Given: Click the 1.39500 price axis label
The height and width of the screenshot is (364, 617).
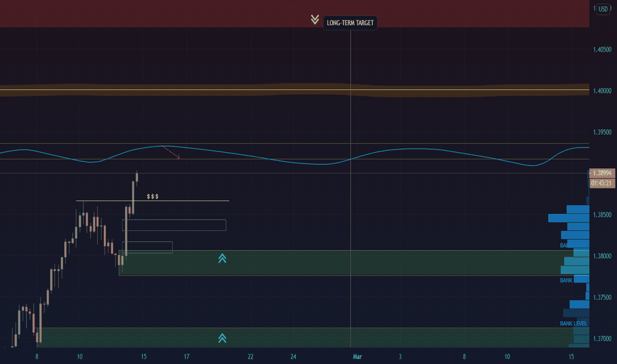Looking at the screenshot, I should click(x=602, y=132).
